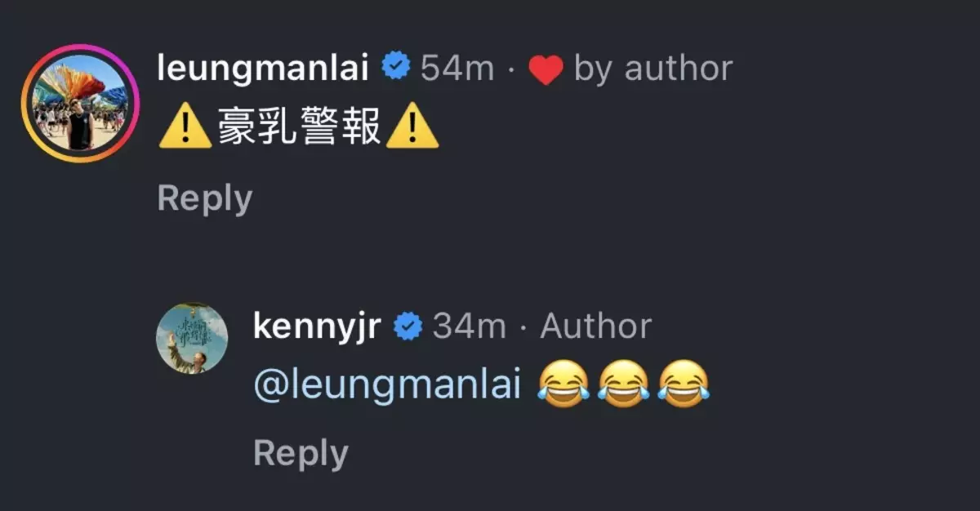Click the verified badge beside kennyjr
This screenshot has height=511, width=980.
(x=408, y=327)
